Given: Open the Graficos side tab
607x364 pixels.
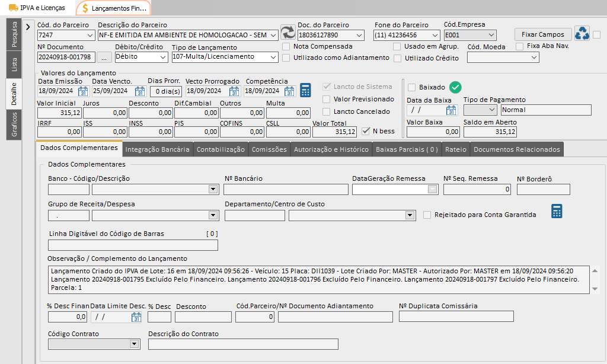Looking at the screenshot, I should pos(14,124).
